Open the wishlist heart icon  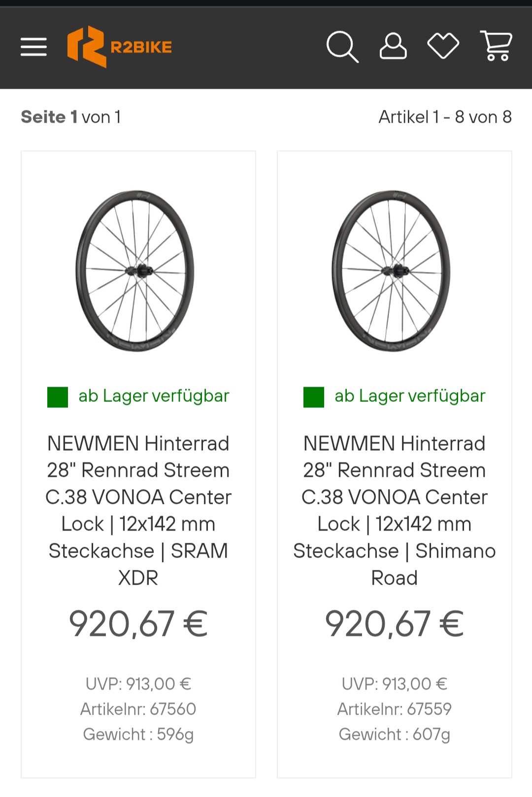click(443, 46)
